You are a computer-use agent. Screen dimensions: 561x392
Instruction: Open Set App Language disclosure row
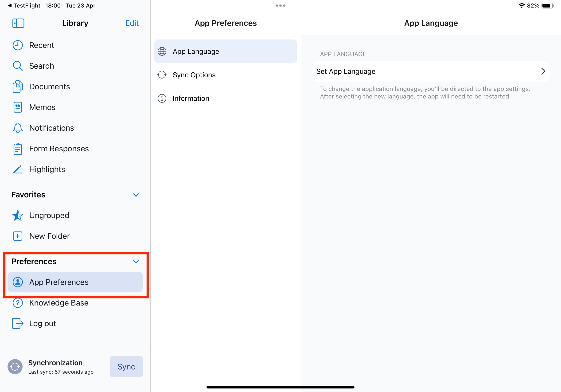click(x=431, y=71)
